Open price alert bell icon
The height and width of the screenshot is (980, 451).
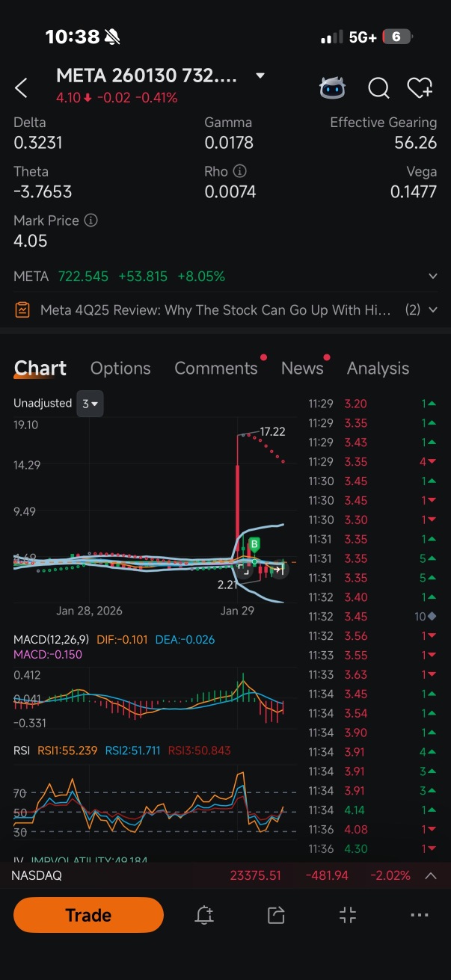204,915
